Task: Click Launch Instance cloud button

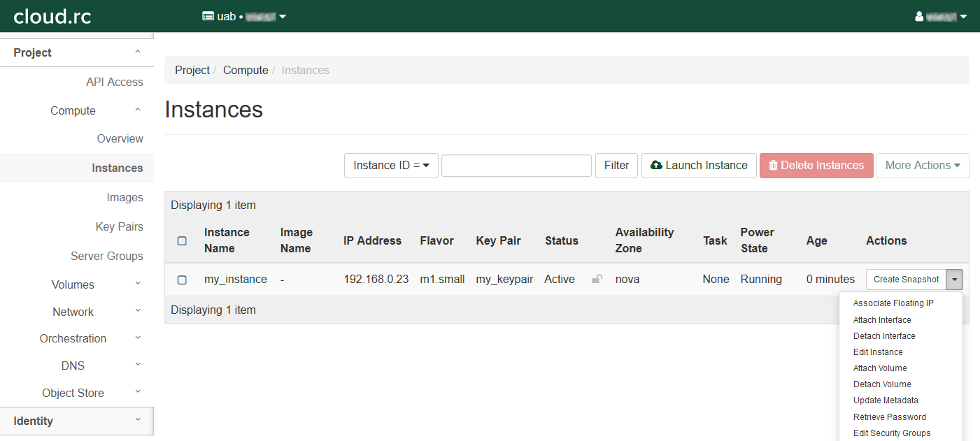Action: coord(698,166)
